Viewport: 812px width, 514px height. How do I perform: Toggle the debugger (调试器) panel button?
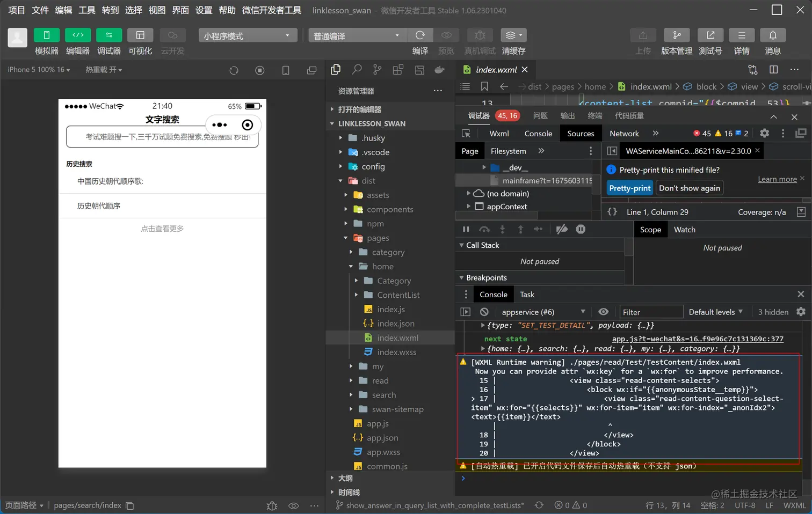(x=109, y=35)
